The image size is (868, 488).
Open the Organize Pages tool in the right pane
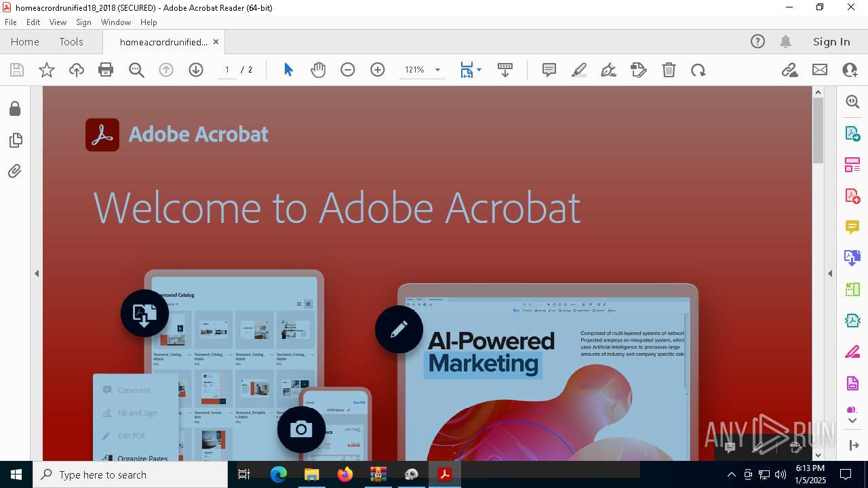pos(852,165)
